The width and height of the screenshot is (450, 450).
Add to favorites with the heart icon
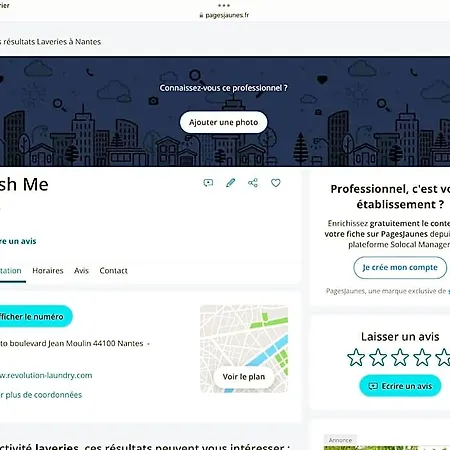pos(276,183)
